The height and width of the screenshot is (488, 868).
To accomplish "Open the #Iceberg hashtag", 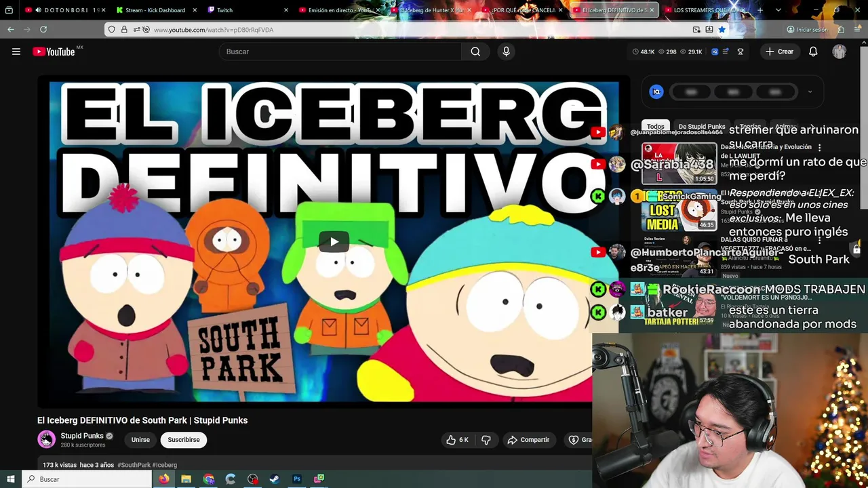I will pos(165,465).
